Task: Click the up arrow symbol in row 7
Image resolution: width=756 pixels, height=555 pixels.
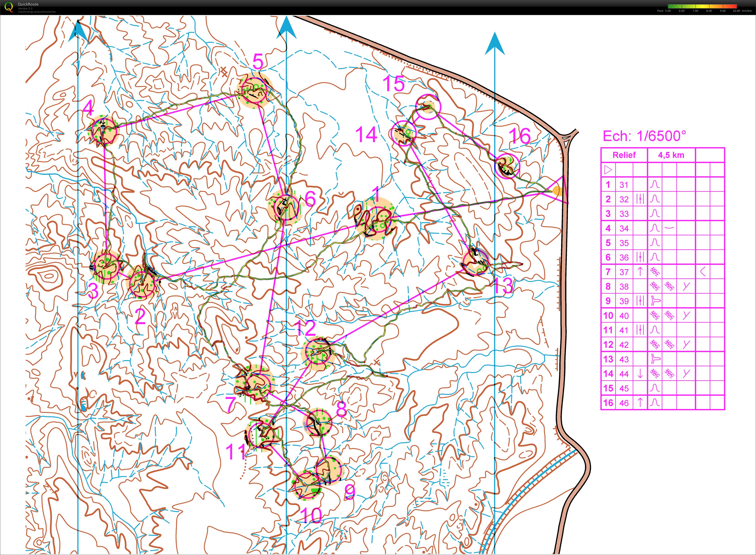Action: tap(640, 271)
